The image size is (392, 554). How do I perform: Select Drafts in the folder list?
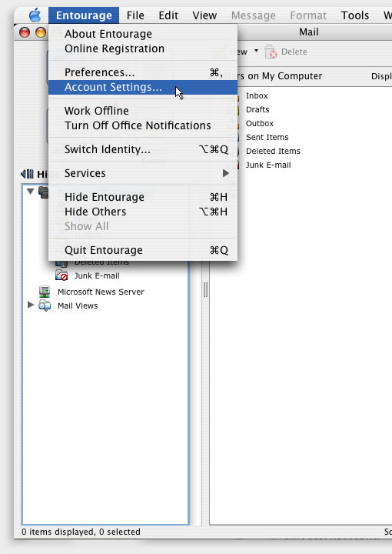pyautogui.click(x=257, y=109)
